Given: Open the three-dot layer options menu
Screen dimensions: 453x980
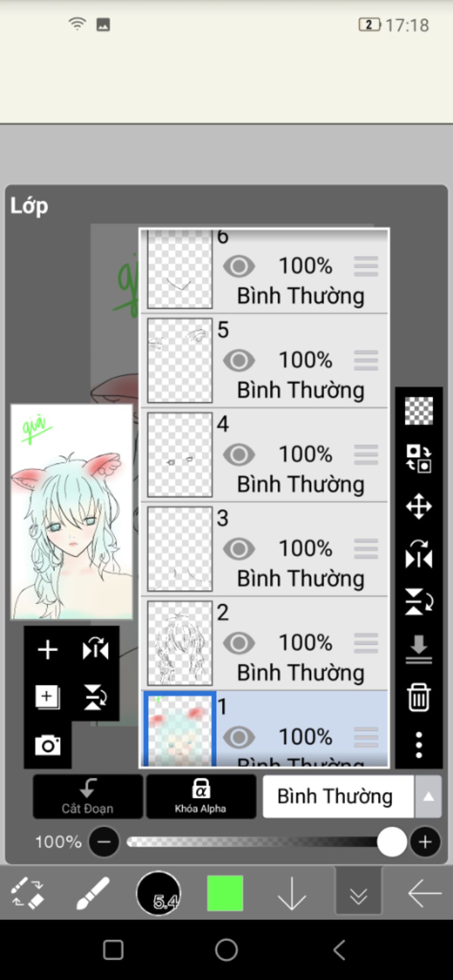Looking at the screenshot, I should click(x=418, y=745).
